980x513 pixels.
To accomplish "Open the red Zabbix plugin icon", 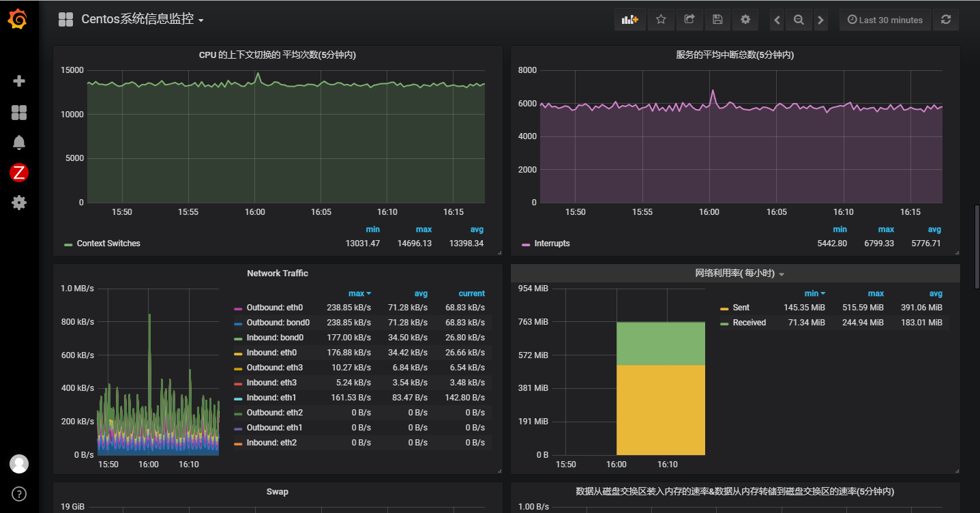I will click(x=19, y=173).
